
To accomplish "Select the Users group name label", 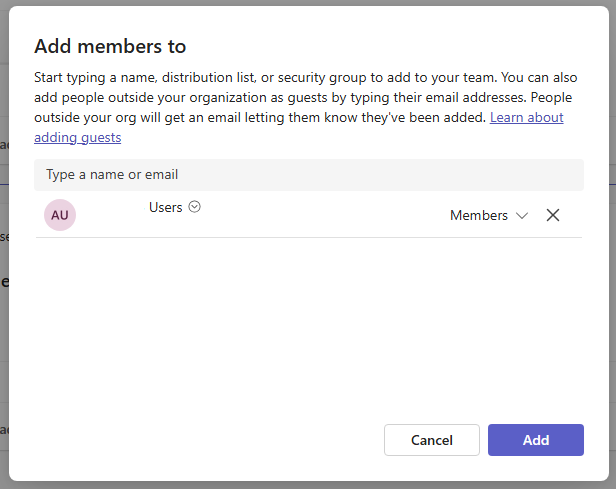I will pyautogui.click(x=165, y=207).
